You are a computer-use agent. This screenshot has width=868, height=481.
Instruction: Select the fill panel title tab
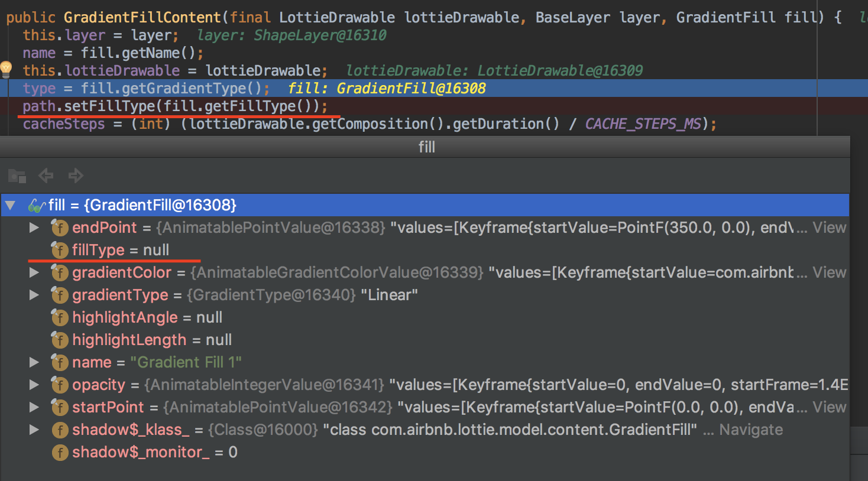(x=427, y=147)
